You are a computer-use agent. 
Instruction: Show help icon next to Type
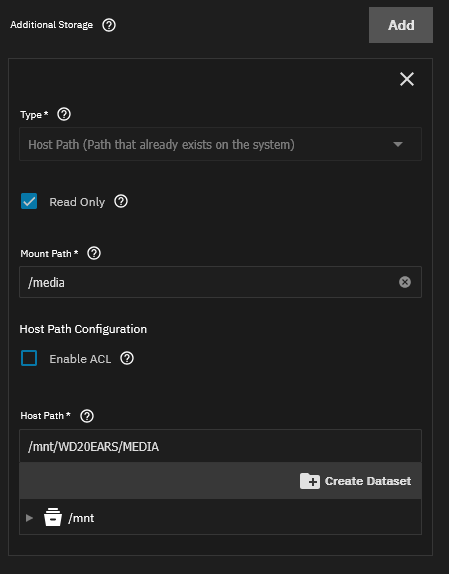pyautogui.click(x=64, y=115)
